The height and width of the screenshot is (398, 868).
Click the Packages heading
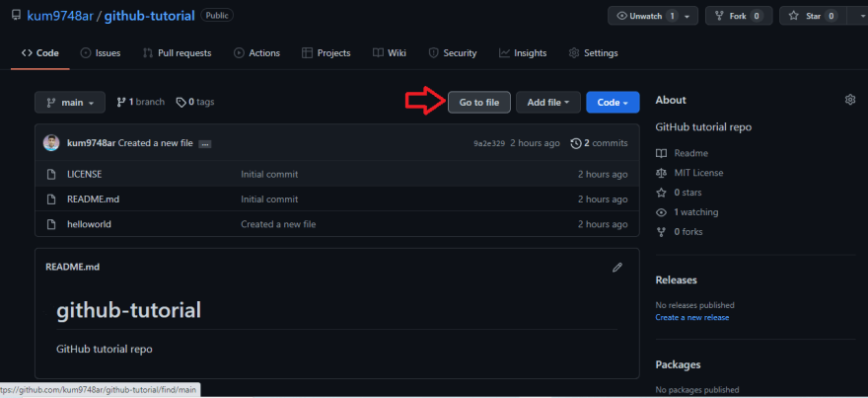[678, 364]
